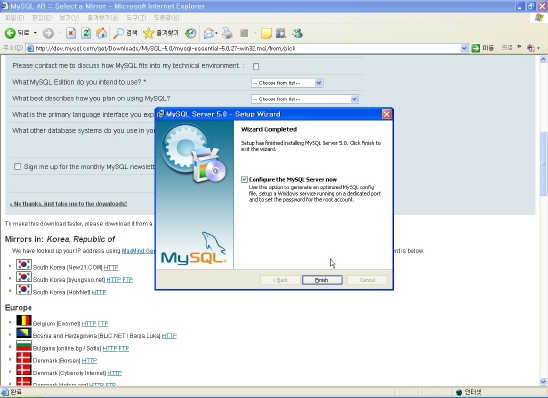Open the History icon in toolbar

point(190,33)
